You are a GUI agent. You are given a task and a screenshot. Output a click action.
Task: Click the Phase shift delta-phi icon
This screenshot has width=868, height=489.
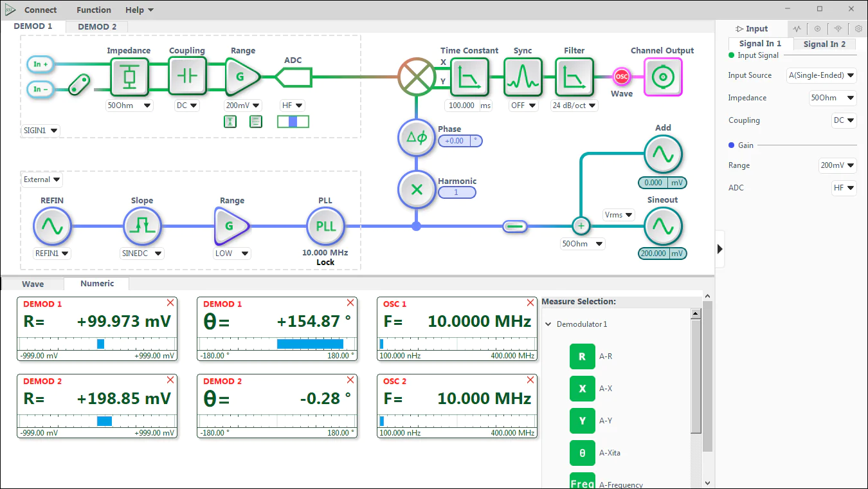[417, 138]
